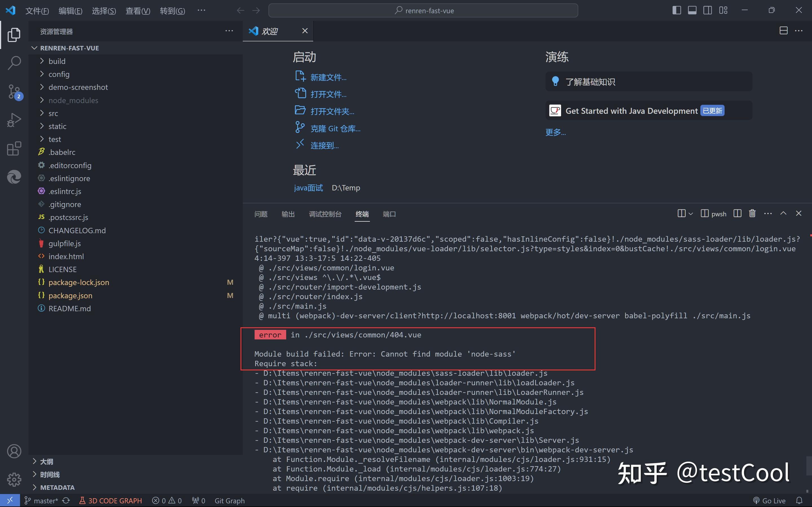
Task: Open Manage settings gear in activity bar
Action: point(14,479)
